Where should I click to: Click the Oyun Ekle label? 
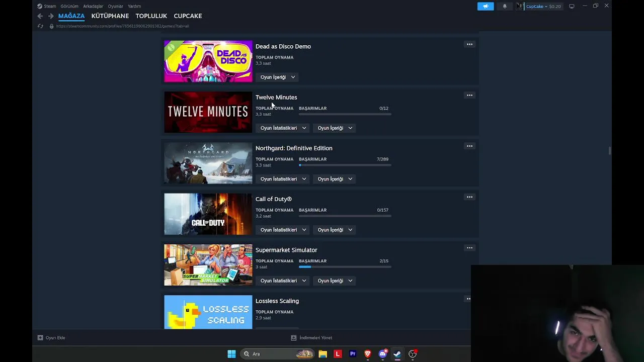coord(55,338)
